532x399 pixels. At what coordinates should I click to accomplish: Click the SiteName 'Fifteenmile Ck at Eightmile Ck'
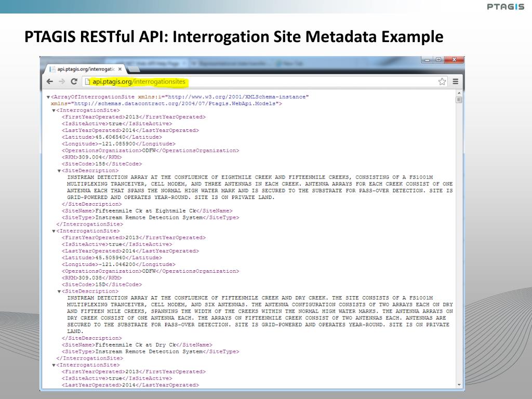pyautogui.click(x=146, y=211)
